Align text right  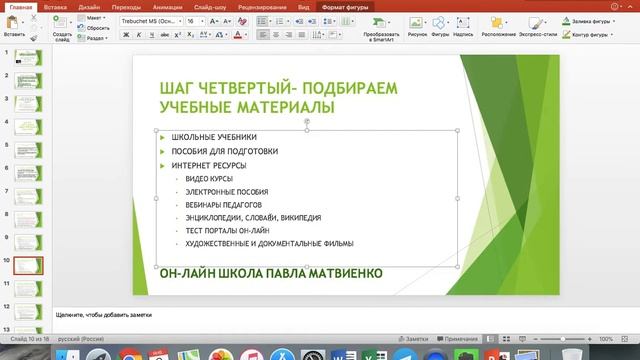(x=289, y=35)
